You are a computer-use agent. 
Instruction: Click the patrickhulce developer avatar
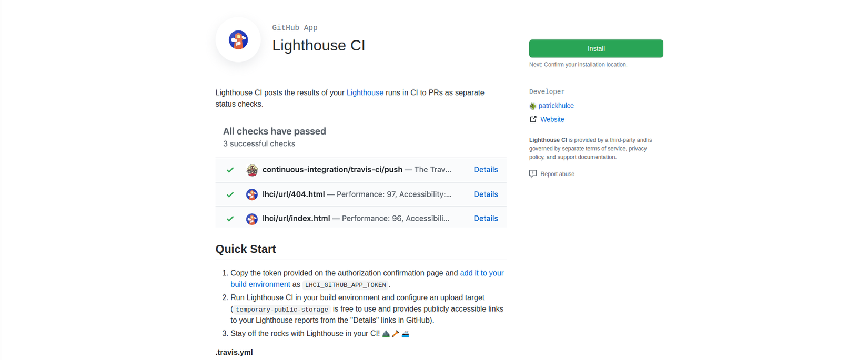pyautogui.click(x=533, y=106)
